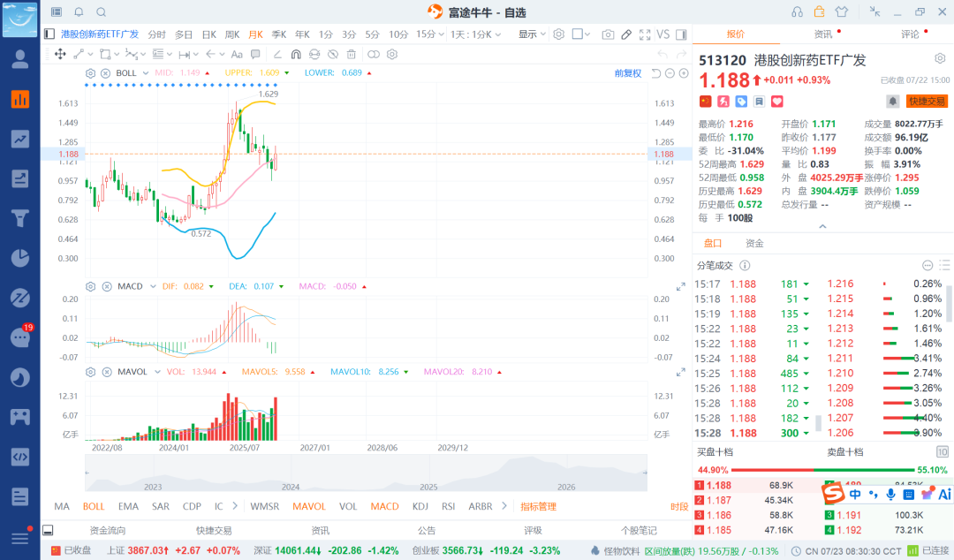Open the BOLL indicator name dropdown
The width and height of the screenshot is (954, 560).
pos(146,73)
